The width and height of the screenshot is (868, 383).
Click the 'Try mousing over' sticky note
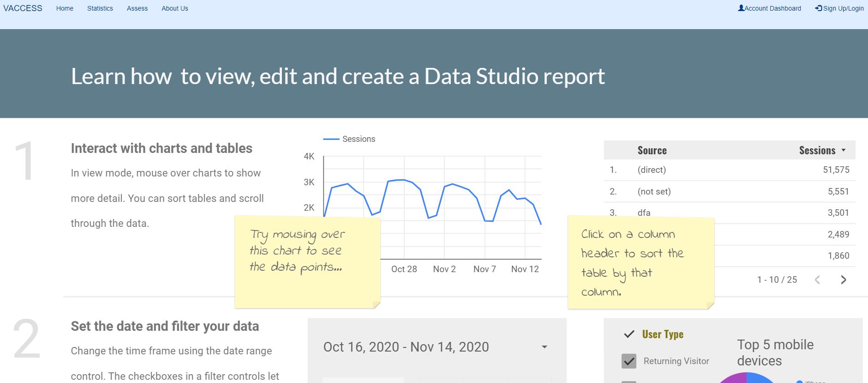coord(307,262)
